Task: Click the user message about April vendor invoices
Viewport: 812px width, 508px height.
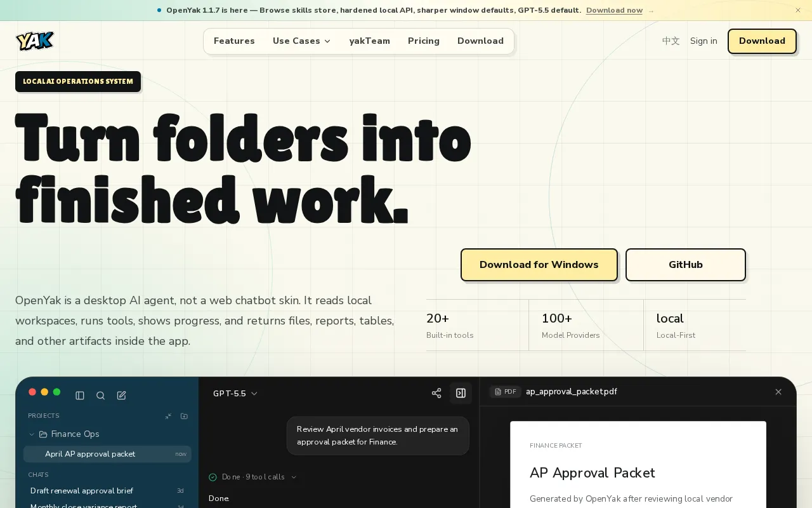Action: click(377, 436)
